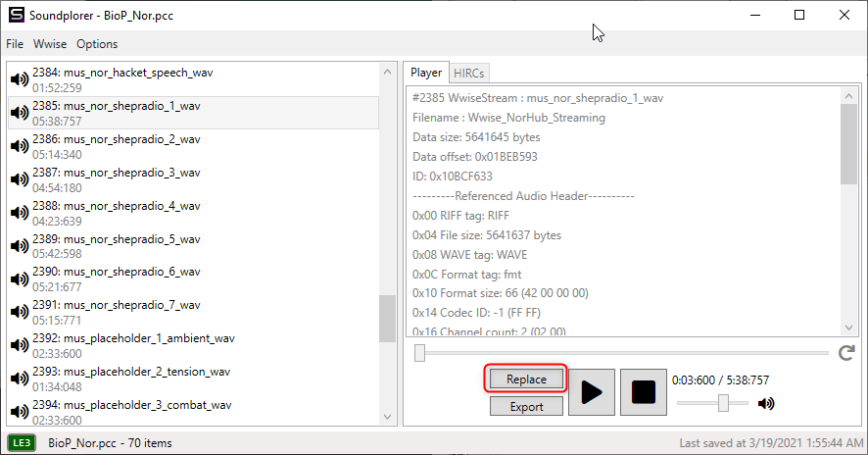Mute audio with the volume speaker icon
The height and width of the screenshot is (455, 868).
click(x=766, y=403)
